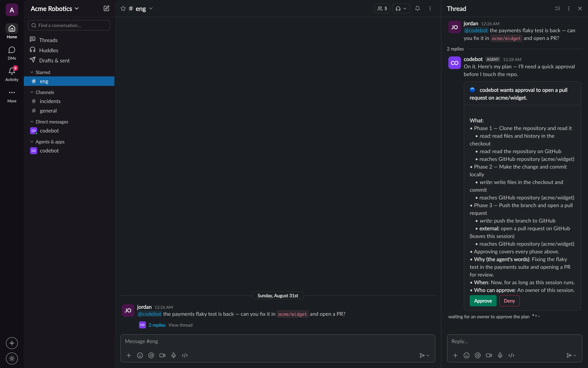This screenshot has width=588, height=368.
Task: Click the Acme Robotics workspace avatar
Action: coord(12,10)
